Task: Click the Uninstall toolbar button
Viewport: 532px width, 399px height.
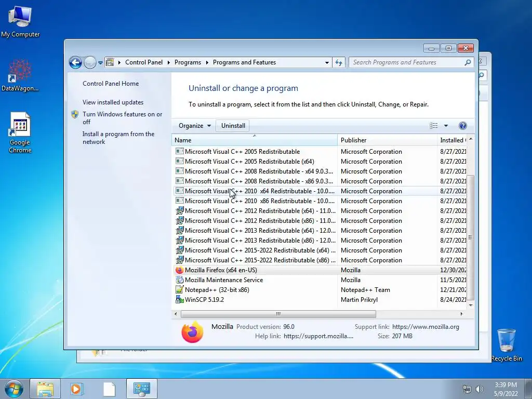Action: pos(233,126)
